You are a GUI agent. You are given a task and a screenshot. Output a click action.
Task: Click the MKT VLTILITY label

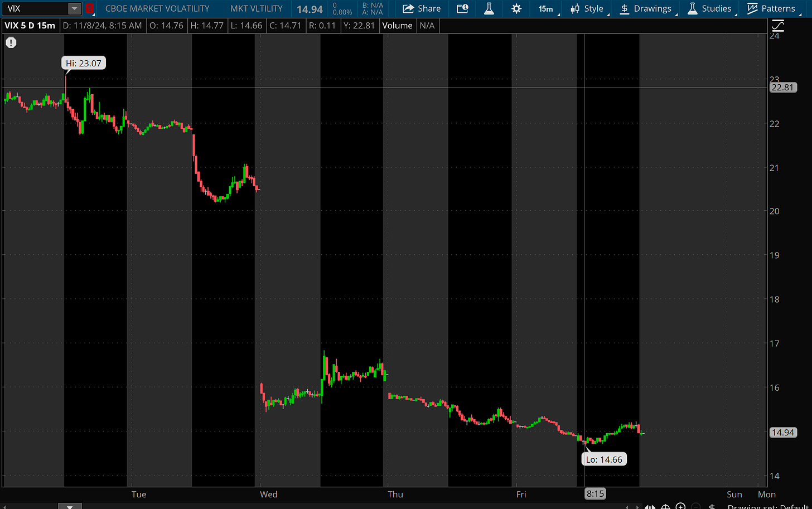click(x=257, y=8)
